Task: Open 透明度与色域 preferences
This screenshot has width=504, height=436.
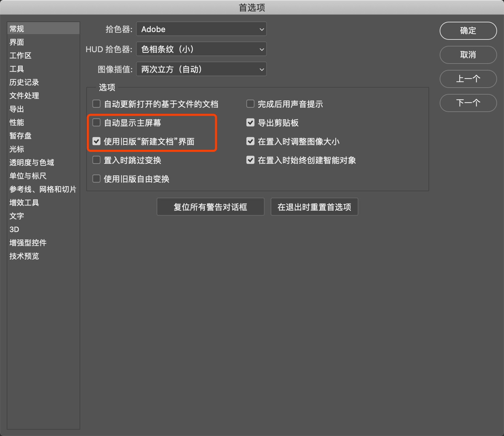Action: point(43,162)
